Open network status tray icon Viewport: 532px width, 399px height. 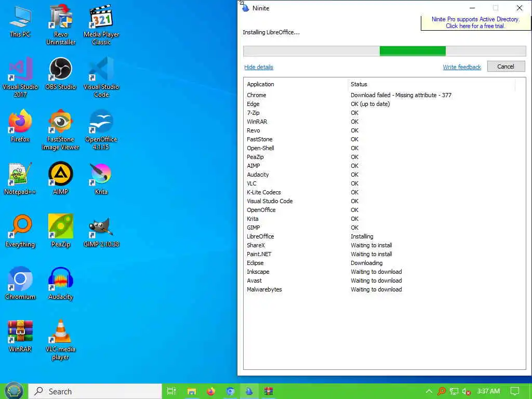(x=454, y=392)
